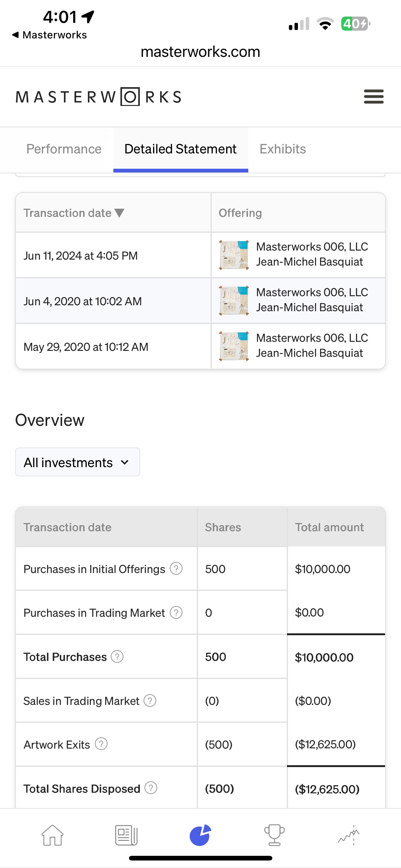Switch to the Exhibits tab
401x868 pixels.
click(283, 149)
